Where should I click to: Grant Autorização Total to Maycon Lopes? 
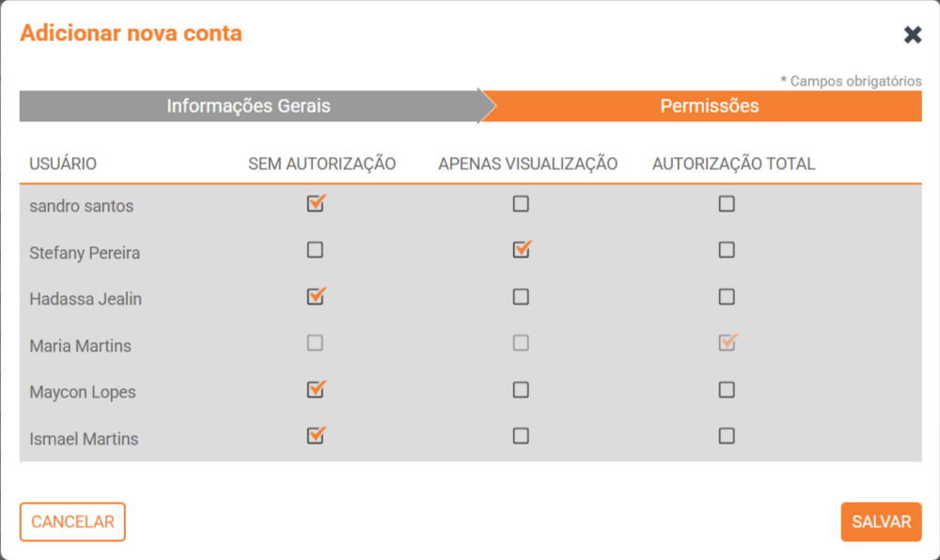pyautogui.click(x=727, y=390)
